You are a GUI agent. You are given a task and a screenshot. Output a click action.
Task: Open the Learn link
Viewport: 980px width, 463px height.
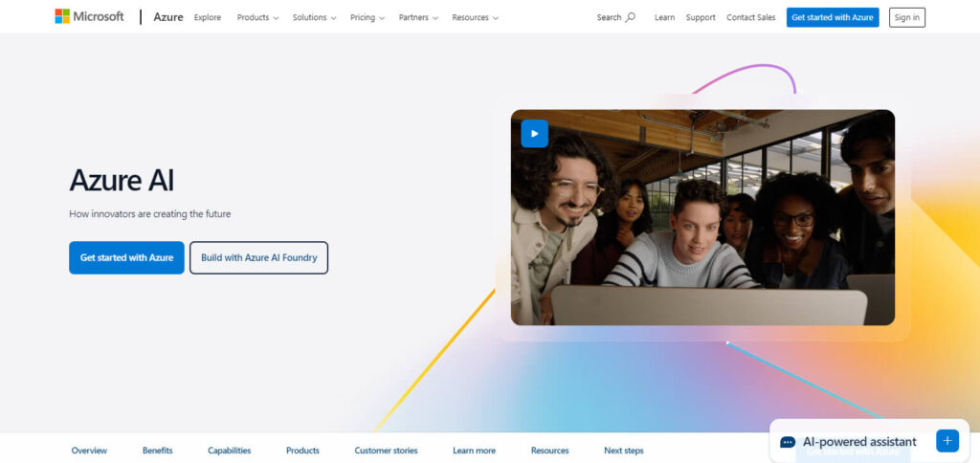click(664, 17)
